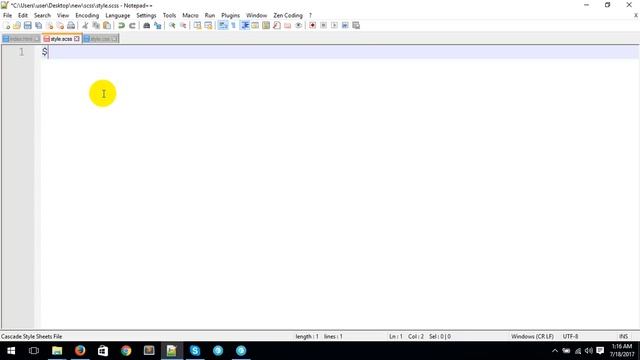The image size is (640, 360).
Task: Open Google Chrome from the taskbar
Action: [x=126, y=351]
